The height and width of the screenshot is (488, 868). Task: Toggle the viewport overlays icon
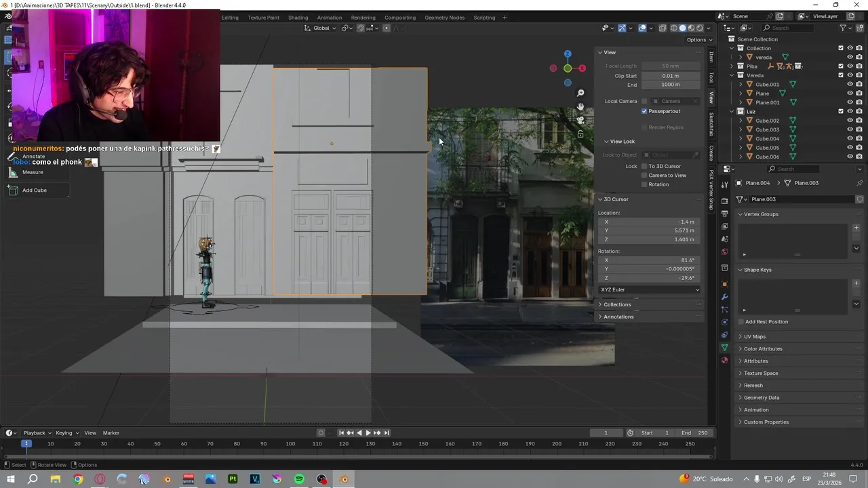(642, 28)
